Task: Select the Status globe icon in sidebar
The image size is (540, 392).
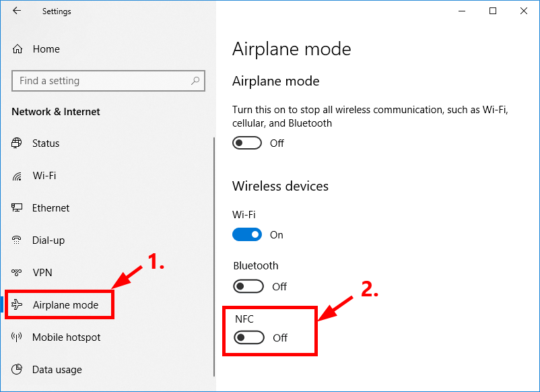Action: [18, 143]
